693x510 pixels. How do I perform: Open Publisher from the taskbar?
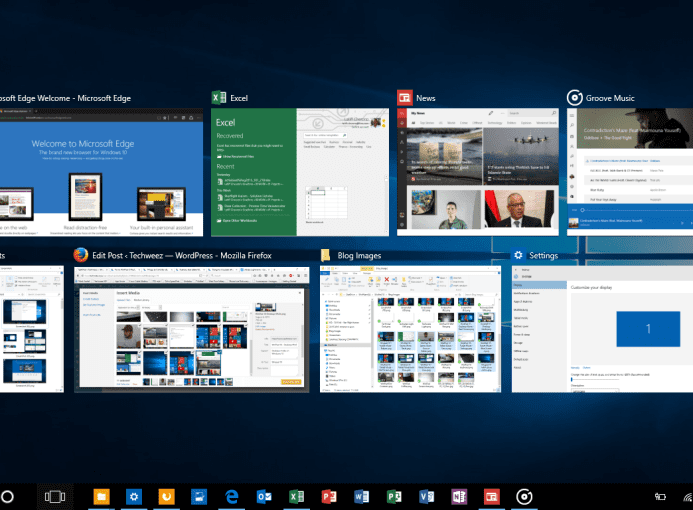pos(394,497)
